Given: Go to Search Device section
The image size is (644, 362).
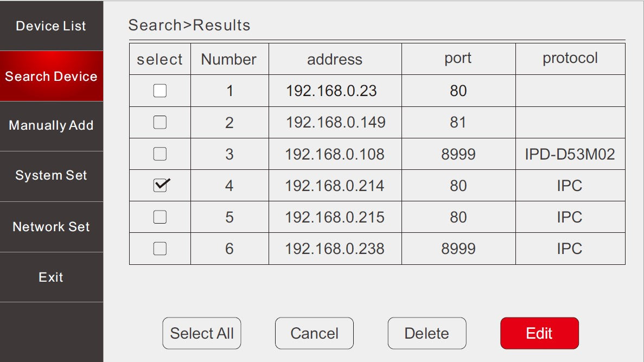Looking at the screenshot, I should pos(51,77).
